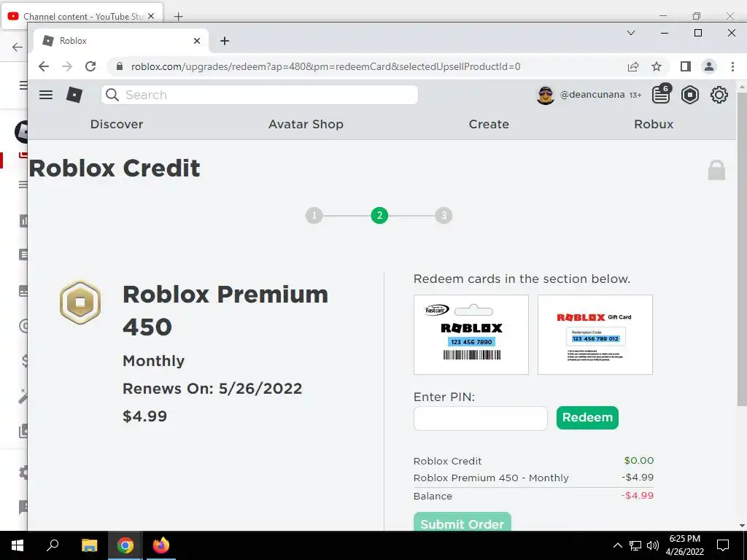Viewport: 747px width, 560px height.
Task: Click the Roblox Gift Card sample image
Action: tap(595, 335)
